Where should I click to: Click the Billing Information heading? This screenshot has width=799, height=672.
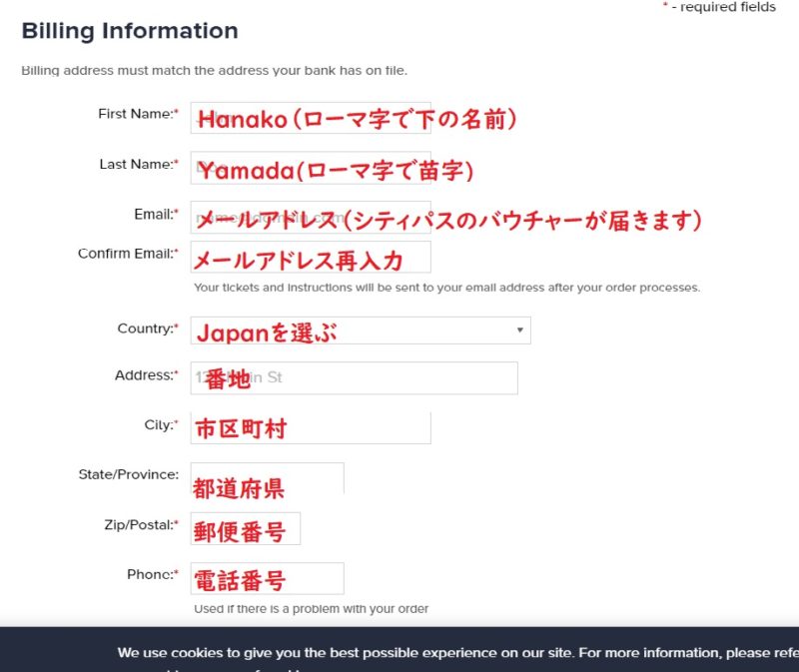(x=130, y=31)
